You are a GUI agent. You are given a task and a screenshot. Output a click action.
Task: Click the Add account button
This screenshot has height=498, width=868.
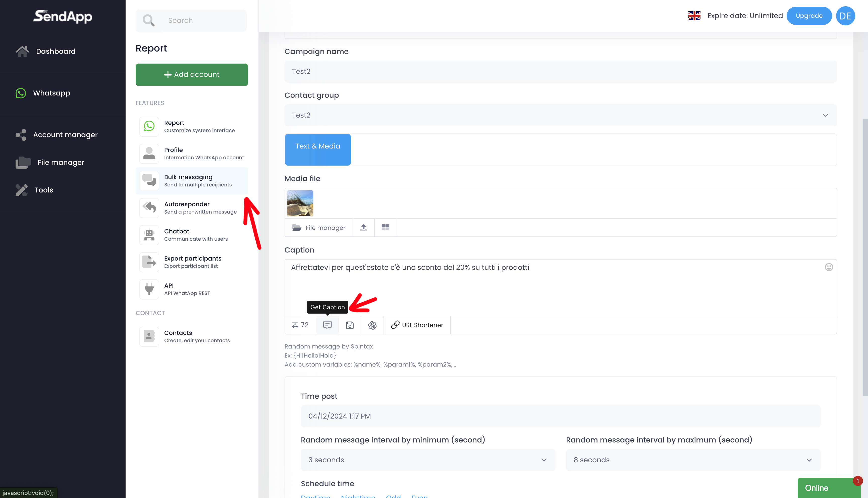point(192,75)
